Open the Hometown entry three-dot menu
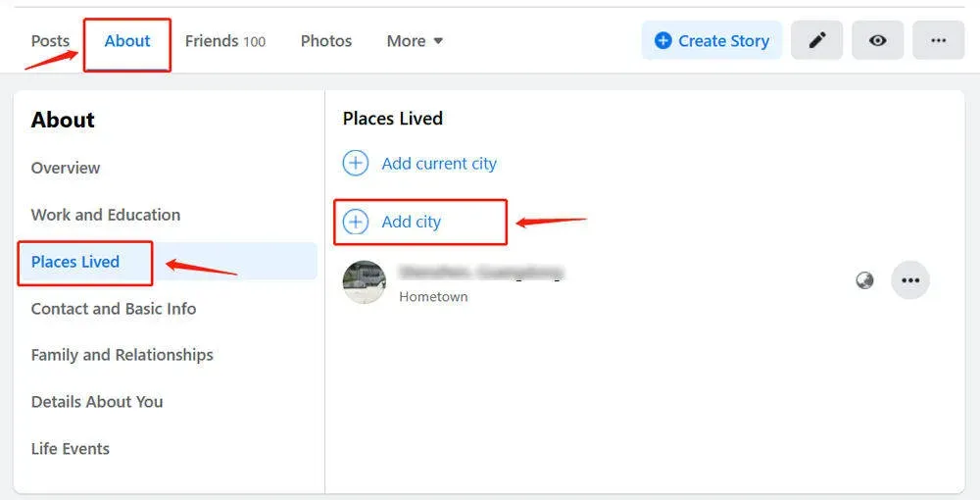 point(910,280)
